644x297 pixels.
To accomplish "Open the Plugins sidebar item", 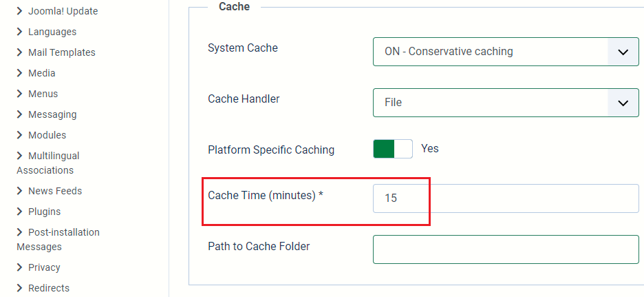I will [x=44, y=212].
